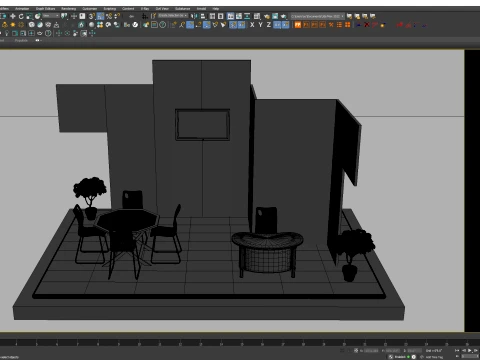The image size is (480, 360).
Task: Select the Select and Move cross tool
Action: coord(13,16)
